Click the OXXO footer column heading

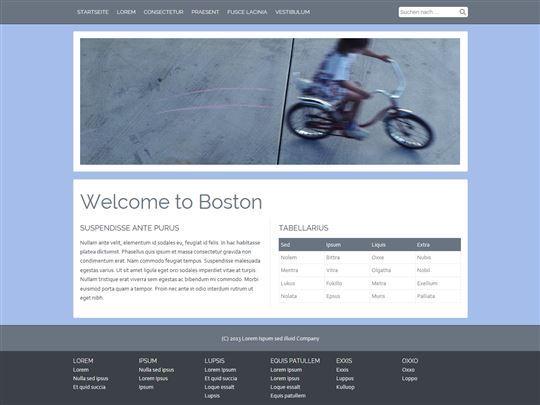tap(410, 361)
